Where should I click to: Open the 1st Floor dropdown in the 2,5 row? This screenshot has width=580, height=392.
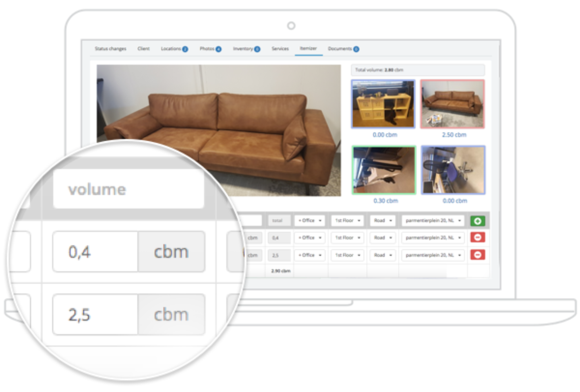coord(347,255)
